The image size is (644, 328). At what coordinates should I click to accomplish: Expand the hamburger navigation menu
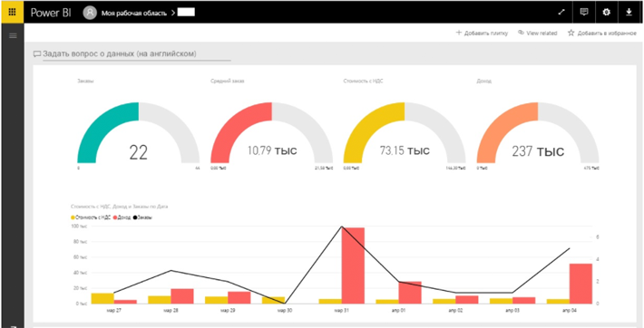(13, 35)
